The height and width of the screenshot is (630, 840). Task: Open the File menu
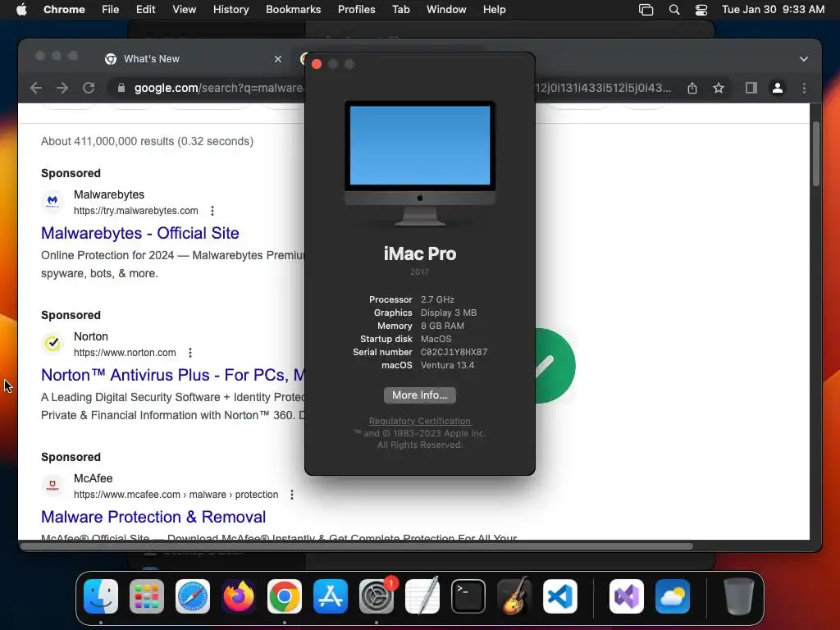(111, 10)
